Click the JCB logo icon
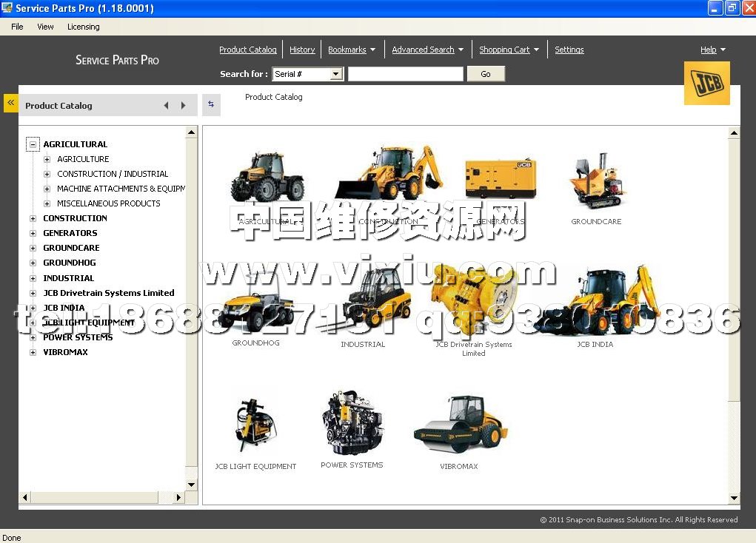This screenshot has width=756, height=543. click(706, 83)
